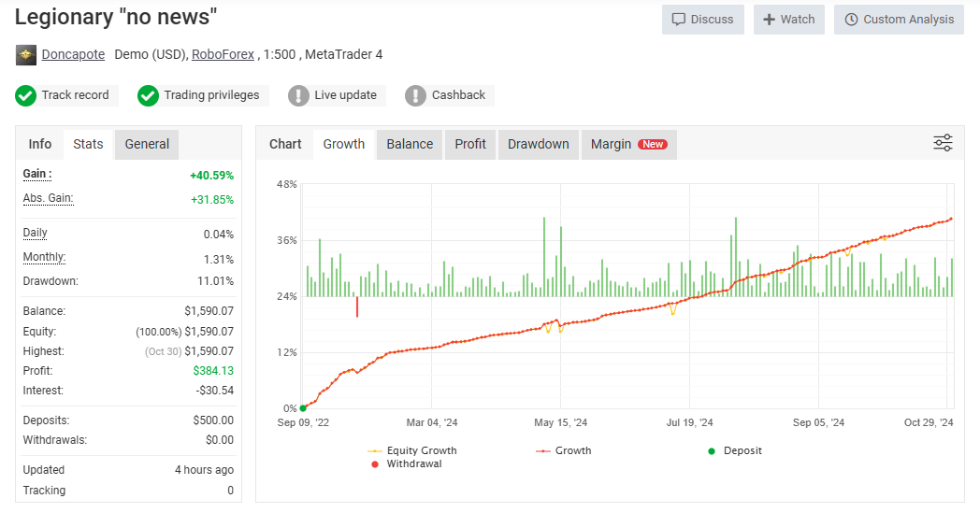The width and height of the screenshot is (980, 513).
Task: Click the 4 hours ago updated value
Action: click(x=205, y=470)
